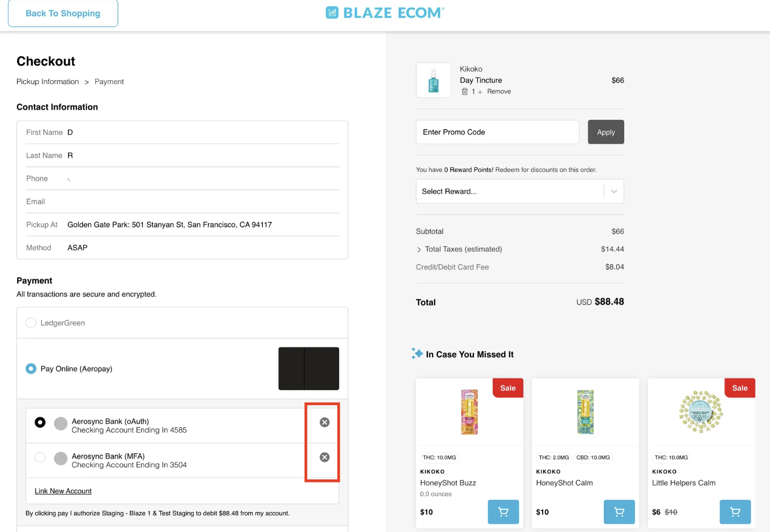Select Pay Online (Aeropay) radio button
The width and height of the screenshot is (770, 532).
tap(31, 369)
